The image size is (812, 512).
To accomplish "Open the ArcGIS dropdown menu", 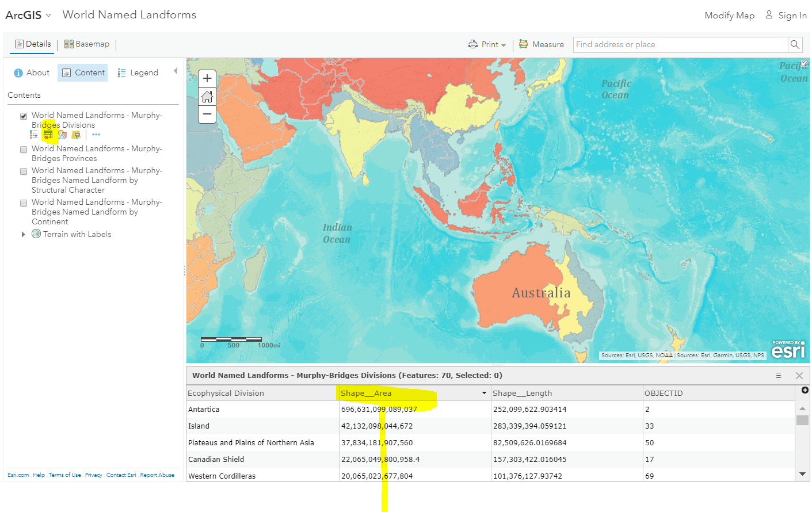I will [x=28, y=15].
